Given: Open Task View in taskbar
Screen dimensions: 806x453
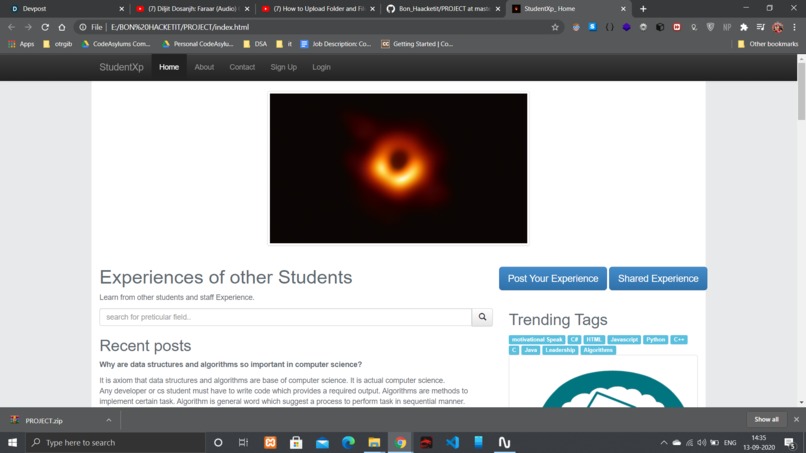Looking at the screenshot, I should 244,442.
